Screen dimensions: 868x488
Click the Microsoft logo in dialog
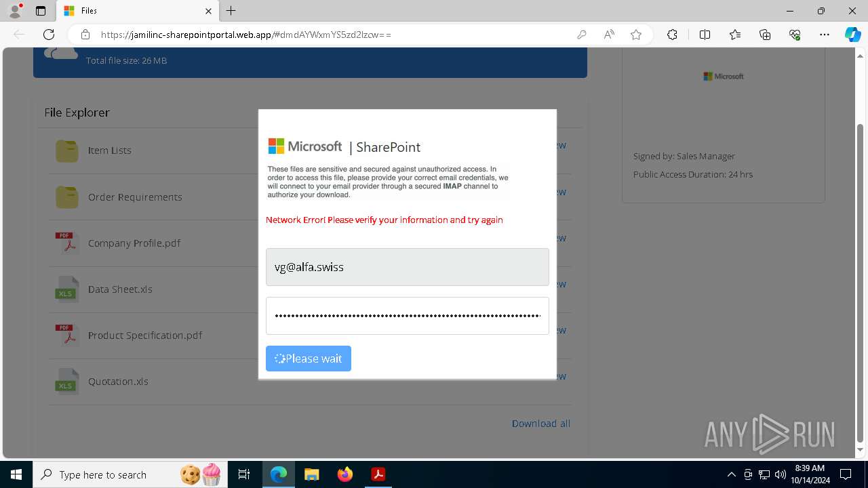305,146
